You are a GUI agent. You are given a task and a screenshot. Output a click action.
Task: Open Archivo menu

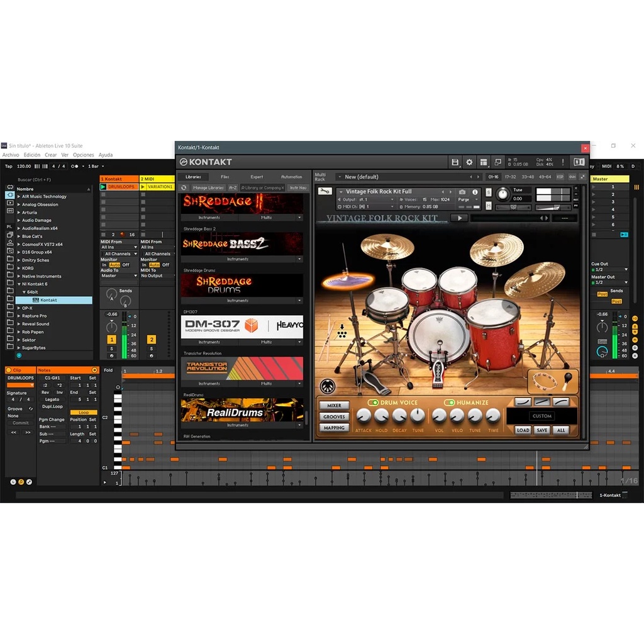coord(11,155)
